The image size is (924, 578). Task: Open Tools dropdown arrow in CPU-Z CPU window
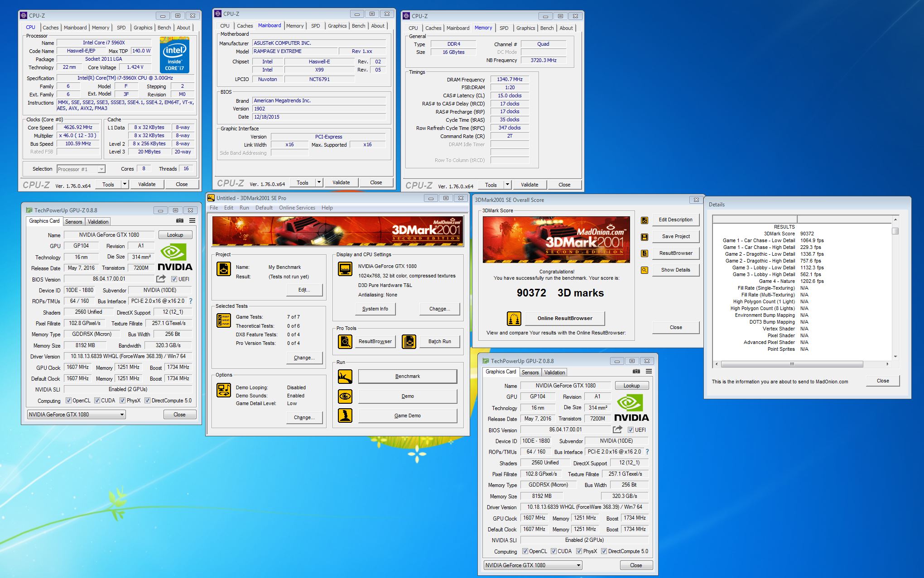tap(125, 184)
